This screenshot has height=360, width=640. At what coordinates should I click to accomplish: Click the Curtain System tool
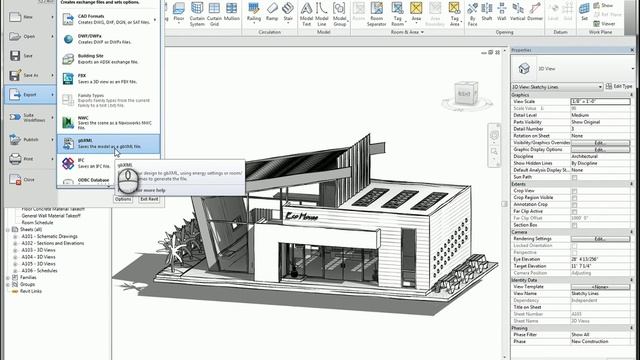tap(197, 14)
